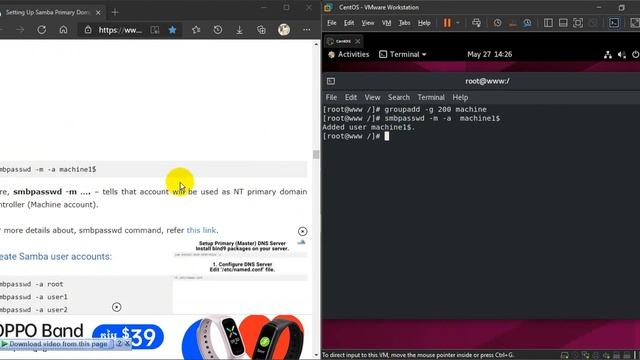Open Terminal's Terminal menu

click(x=431, y=98)
